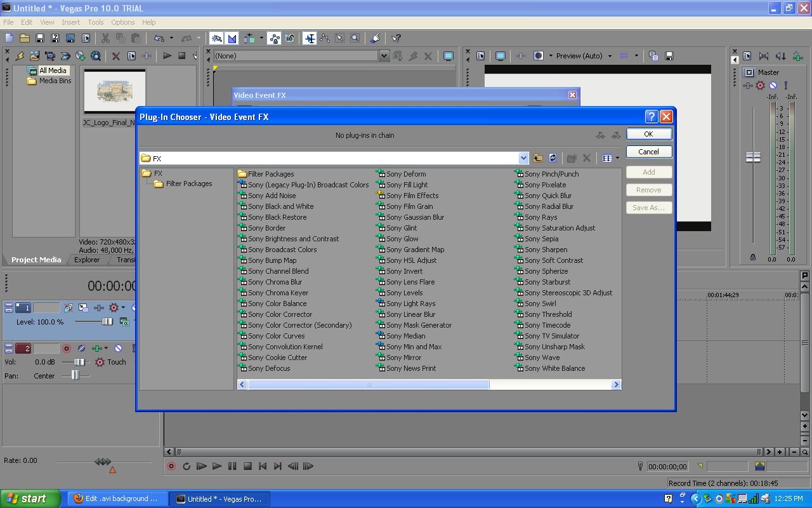Image resolution: width=812 pixels, height=508 pixels.
Task: Select the Selection Edit tool
Action: pyautogui.click(x=340, y=38)
